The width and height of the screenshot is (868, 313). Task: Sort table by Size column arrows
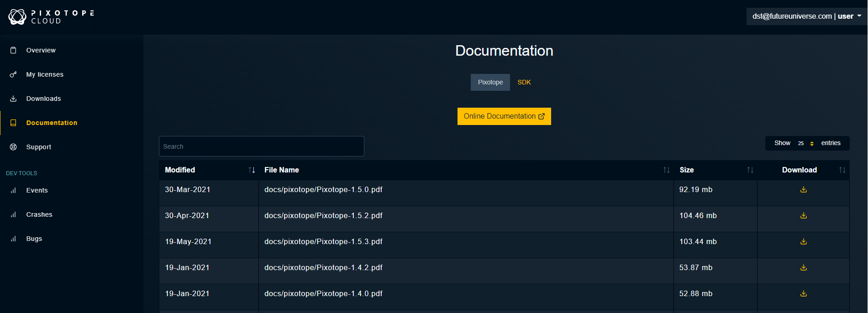tap(750, 170)
